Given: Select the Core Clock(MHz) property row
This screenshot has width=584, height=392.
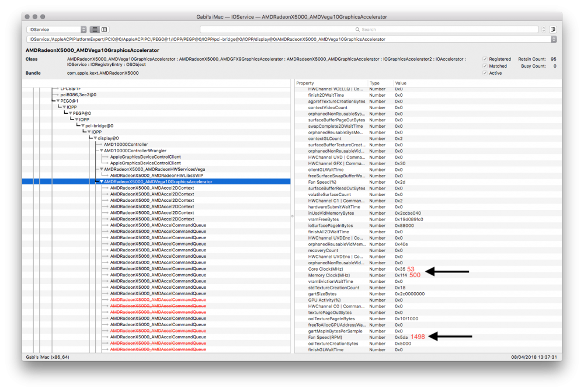Looking at the screenshot, I should tap(428, 269).
